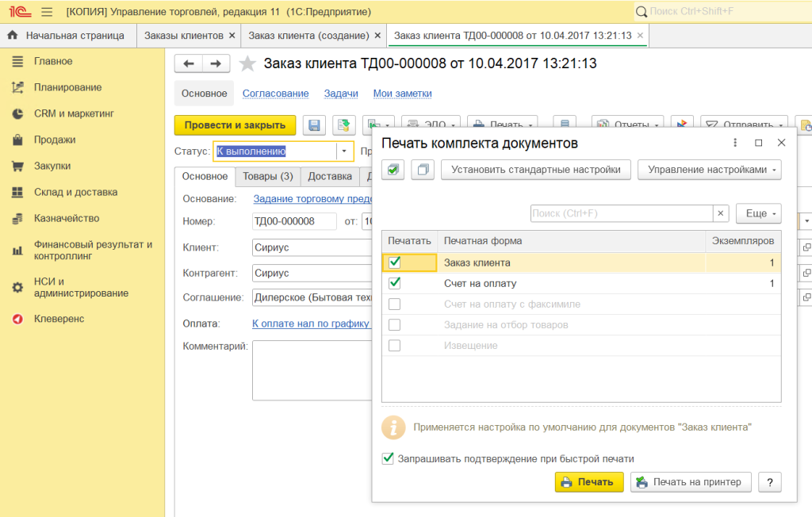Go back with the left arrow button
812x517 pixels.
(189, 63)
